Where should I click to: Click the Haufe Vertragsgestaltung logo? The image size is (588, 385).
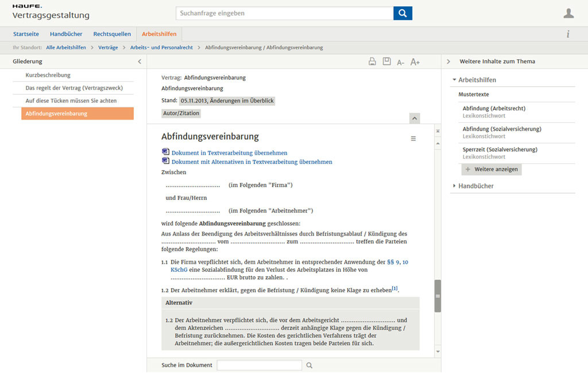point(51,13)
